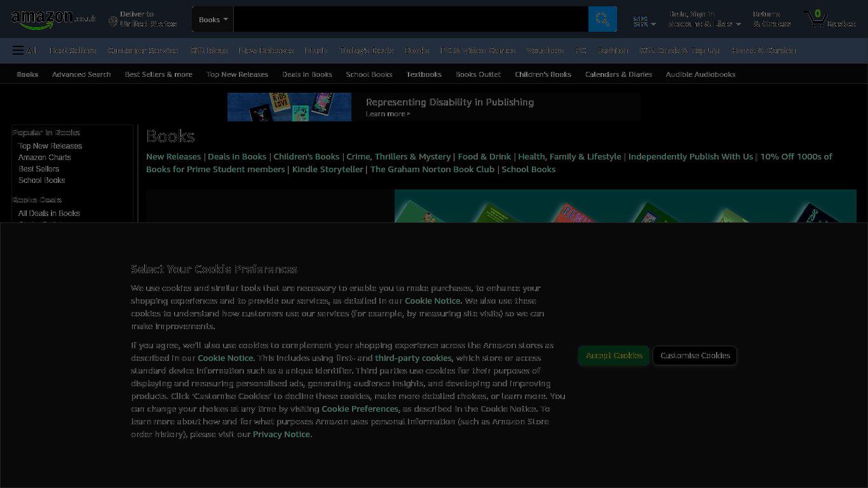Open PC & Video Games

pos(478,50)
